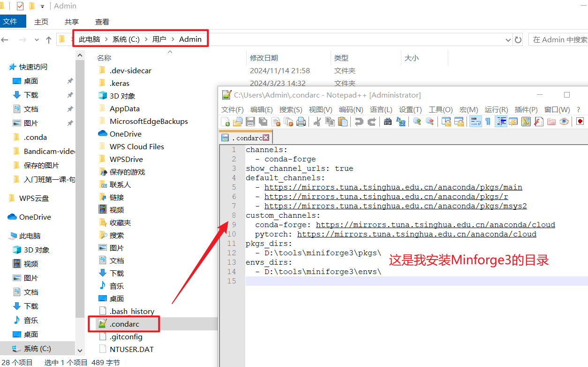Screen dimensions: 588x367
Task: Switch to the 查看 ribbon tab
Action: (x=102, y=22)
